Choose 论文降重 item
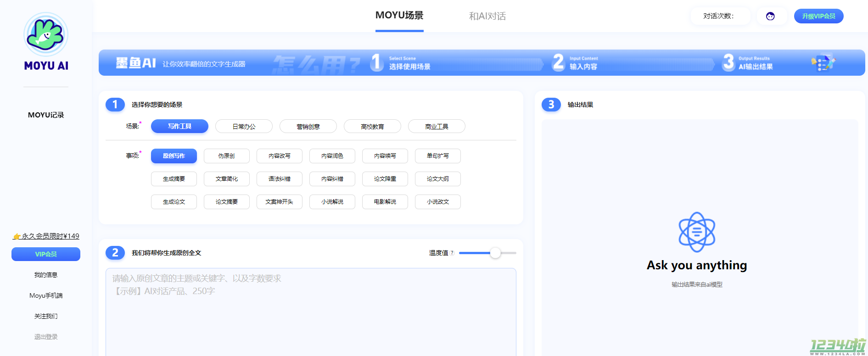 click(385, 179)
